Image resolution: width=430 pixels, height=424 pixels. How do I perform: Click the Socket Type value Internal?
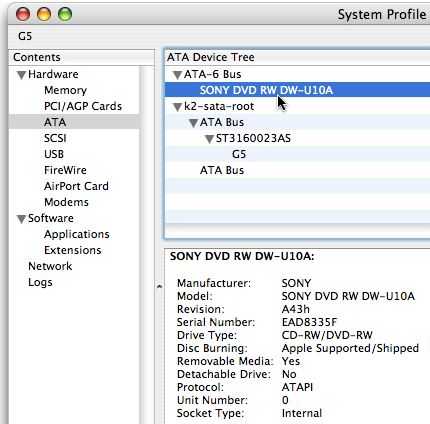point(302,413)
